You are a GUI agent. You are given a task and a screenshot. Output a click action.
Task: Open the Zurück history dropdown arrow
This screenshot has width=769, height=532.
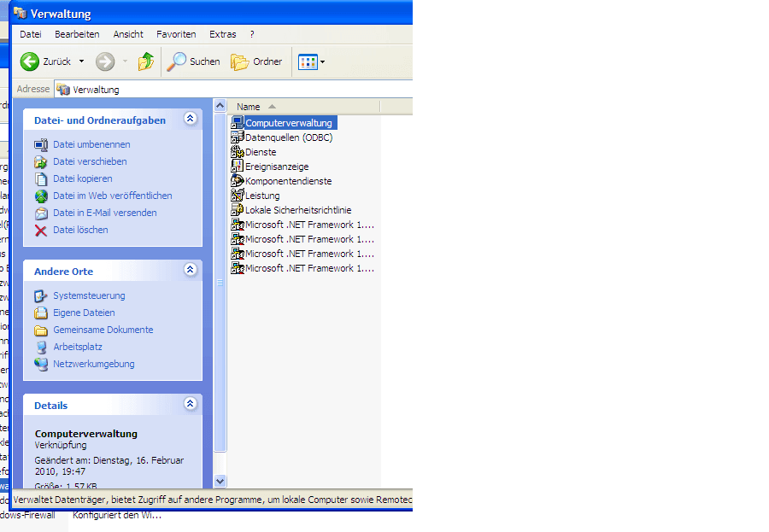point(81,61)
